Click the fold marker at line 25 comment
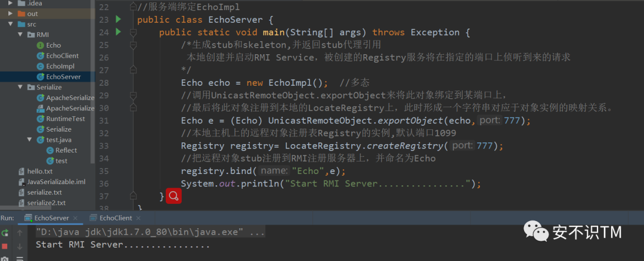The image size is (644, 261). pos(131,45)
